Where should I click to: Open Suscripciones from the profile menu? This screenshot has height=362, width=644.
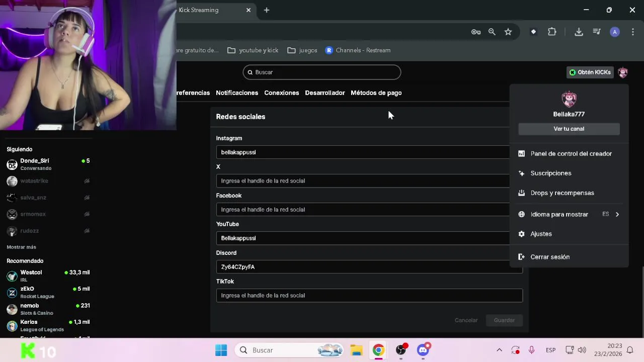click(569, 173)
